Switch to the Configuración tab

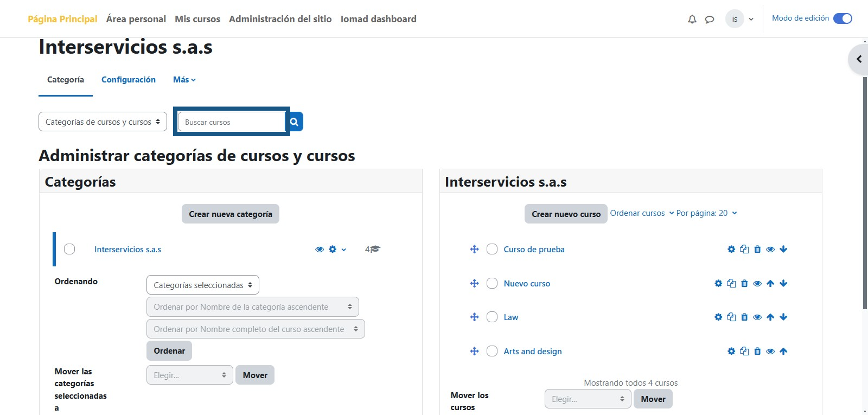129,80
